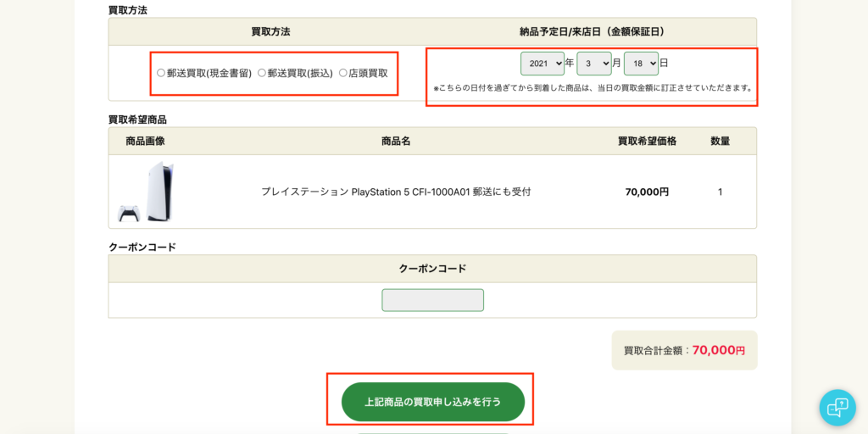Image resolution: width=868 pixels, height=434 pixels.
Task: Click the 買取希望価格 column header
Action: click(x=647, y=142)
